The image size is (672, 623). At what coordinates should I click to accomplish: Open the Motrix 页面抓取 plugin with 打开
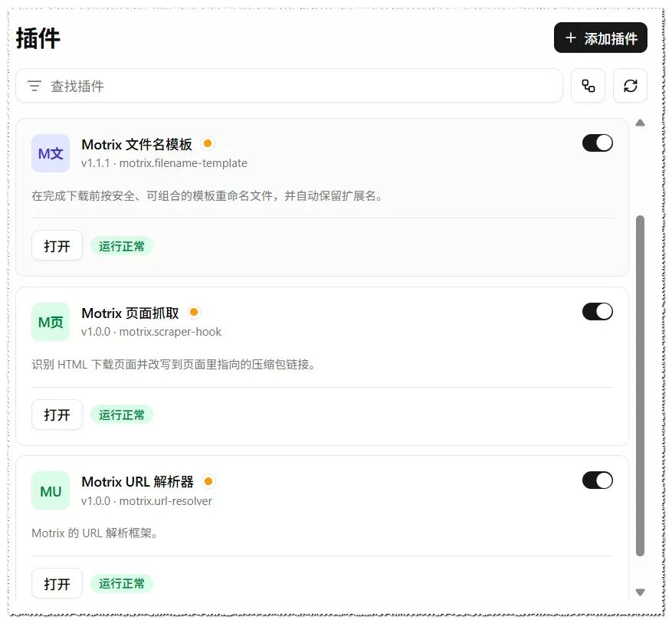coord(57,415)
